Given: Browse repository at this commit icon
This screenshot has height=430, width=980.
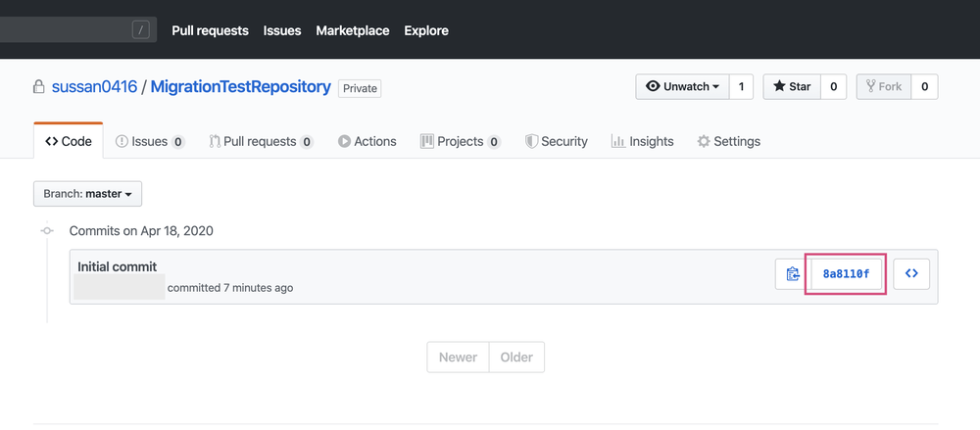Looking at the screenshot, I should coord(911,273).
